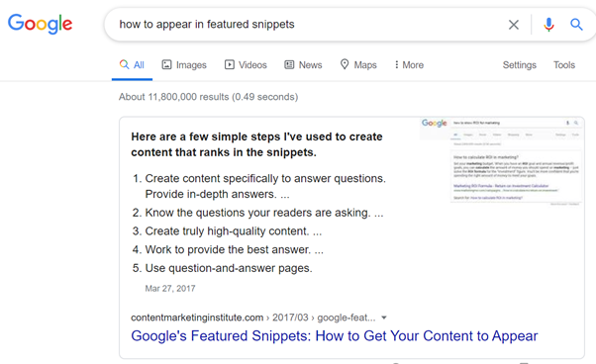
Task: Click list item "Create truly high-quality content"
Action: click(x=234, y=231)
